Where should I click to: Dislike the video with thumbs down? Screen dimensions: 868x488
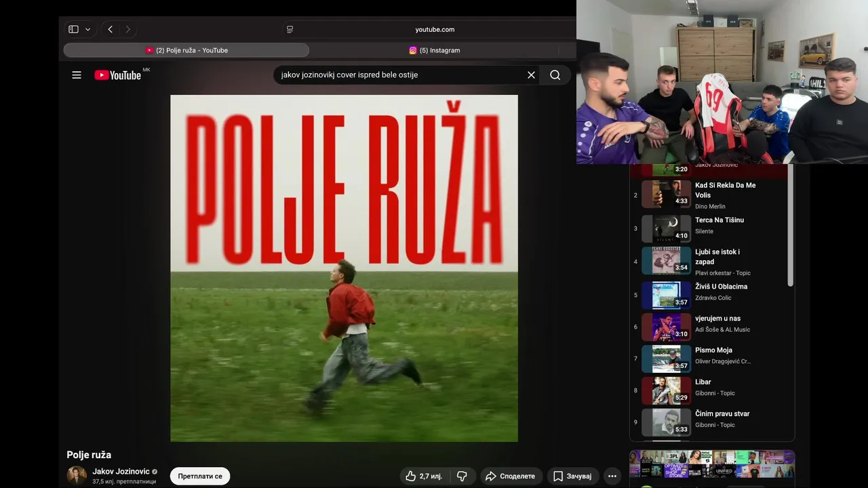(462, 476)
